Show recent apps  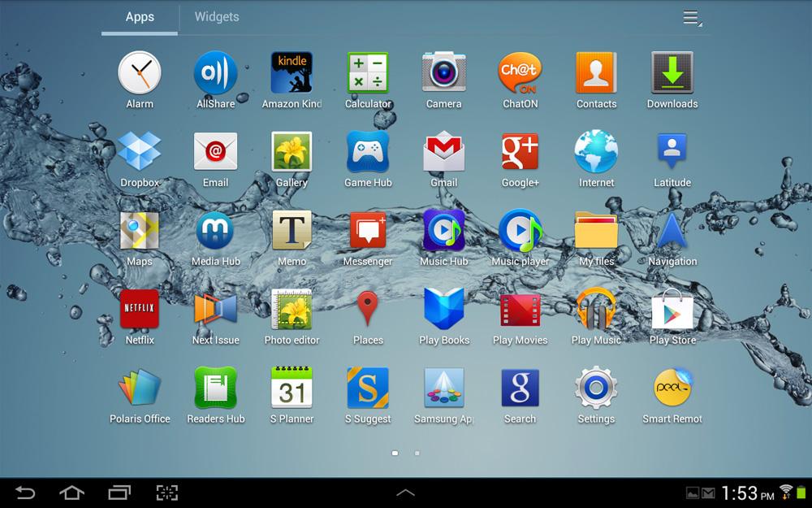click(x=119, y=493)
